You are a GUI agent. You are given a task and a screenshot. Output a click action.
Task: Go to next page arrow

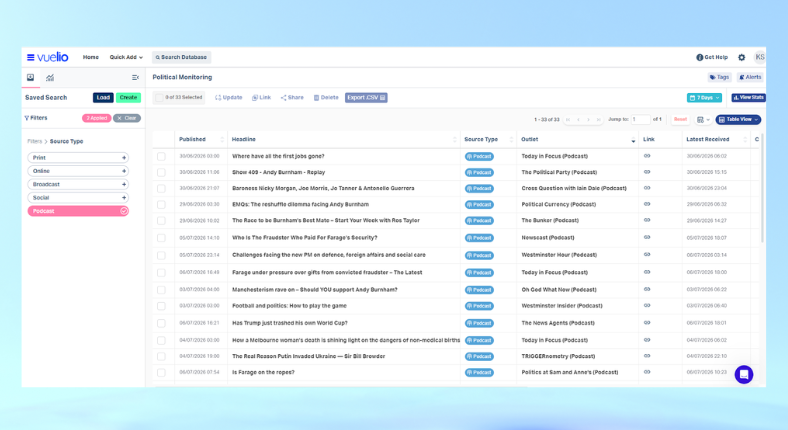(x=588, y=120)
